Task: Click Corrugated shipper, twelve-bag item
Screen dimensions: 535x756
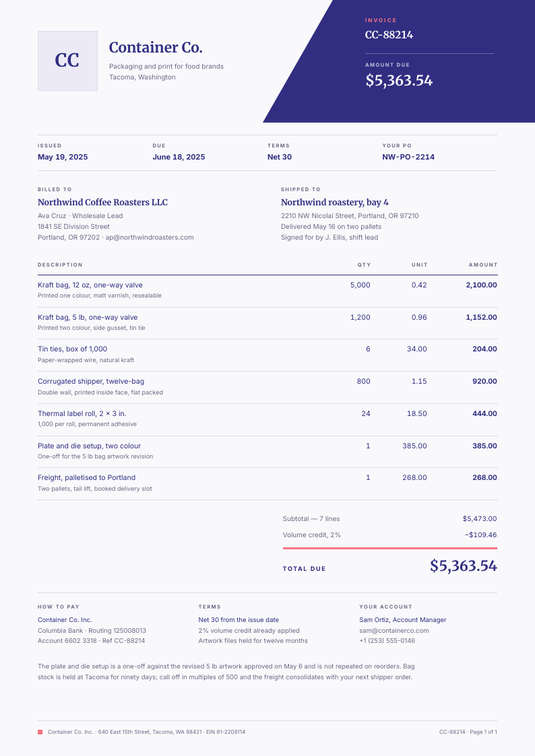Action: pyautogui.click(x=91, y=381)
